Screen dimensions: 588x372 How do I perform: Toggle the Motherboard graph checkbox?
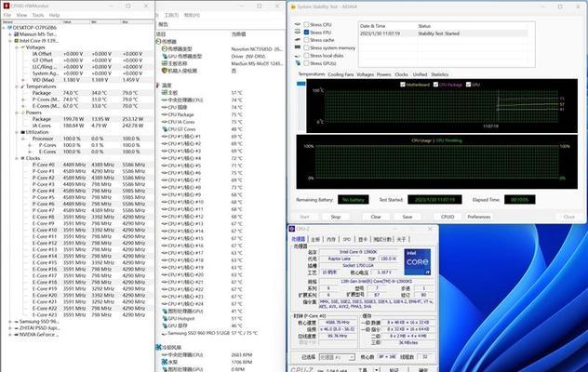pyautogui.click(x=403, y=85)
